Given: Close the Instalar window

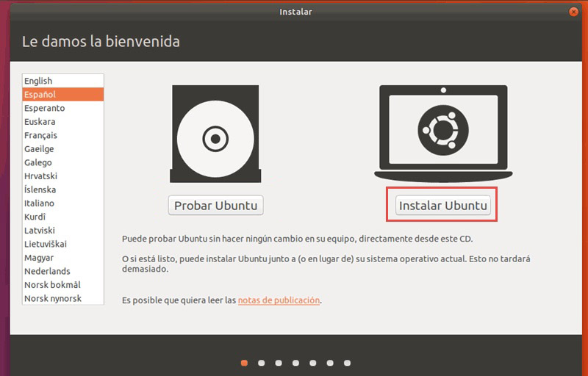Looking at the screenshot, I should tap(573, 12).
